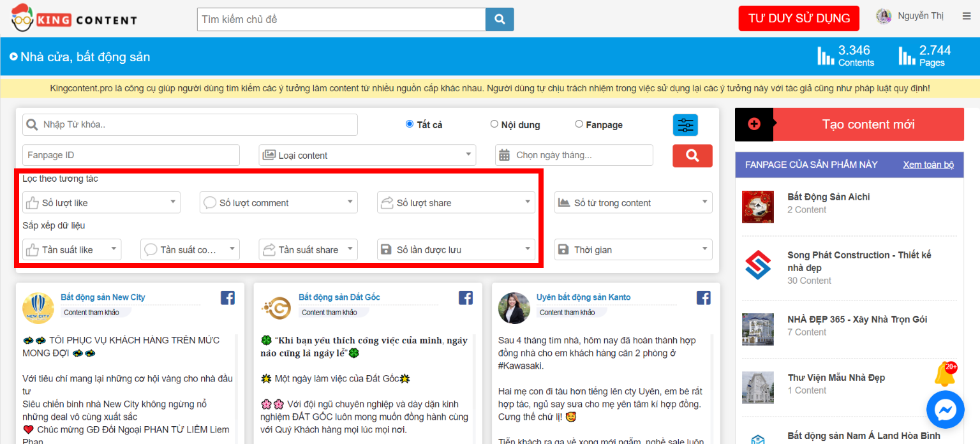Viewport: 980px width, 444px height.
Task: Open the Số từ trong content dropdown
Action: (634, 202)
